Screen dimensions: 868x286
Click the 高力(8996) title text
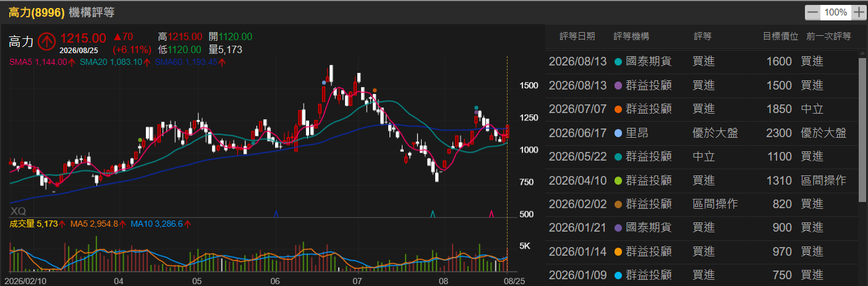36,12
